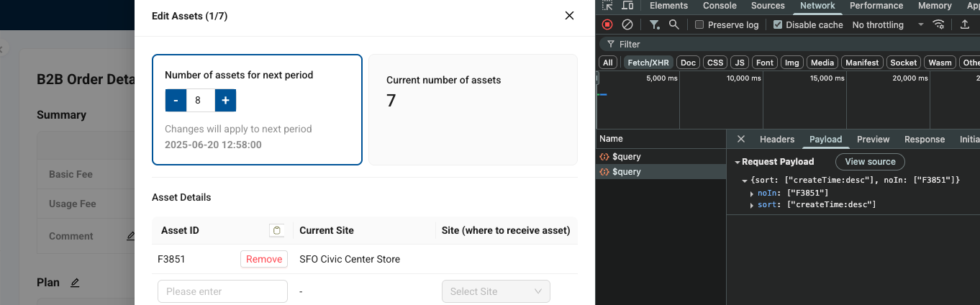Image resolution: width=980 pixels, height=305 pixels.
Task: Switch to the Performance tab
Action: [876, 6]
